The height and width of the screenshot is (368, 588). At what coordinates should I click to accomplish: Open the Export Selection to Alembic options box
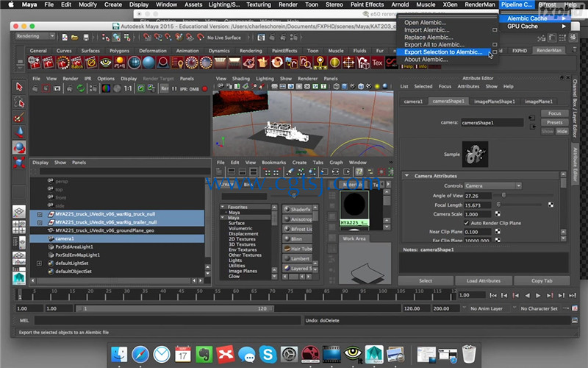coord(495,52)
